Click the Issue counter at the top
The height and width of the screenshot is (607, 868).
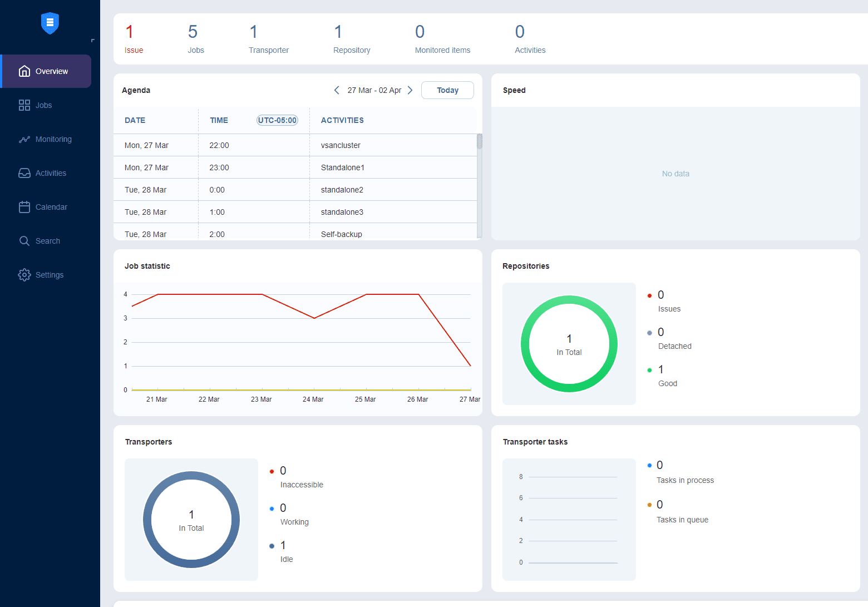point(134,39)
